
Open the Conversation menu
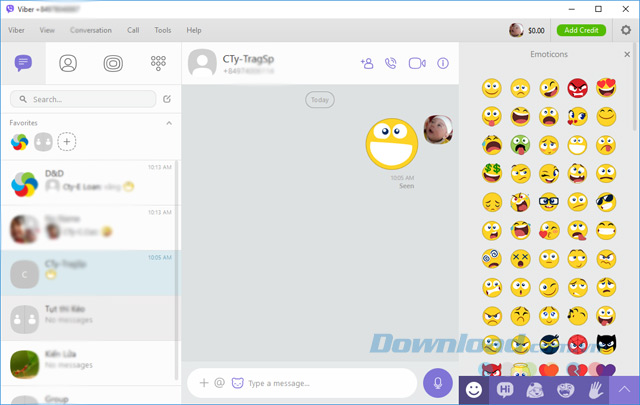tap(91, 30)
